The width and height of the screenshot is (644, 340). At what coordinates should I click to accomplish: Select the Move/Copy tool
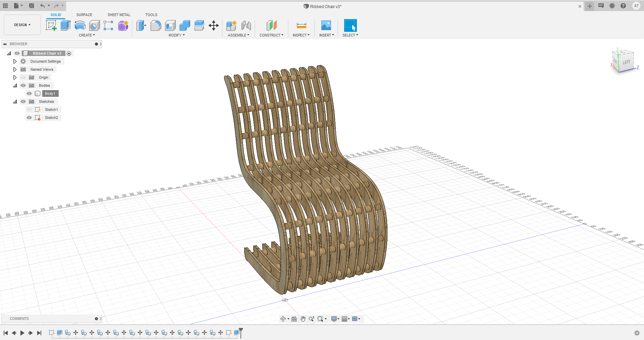pos(214,25)
